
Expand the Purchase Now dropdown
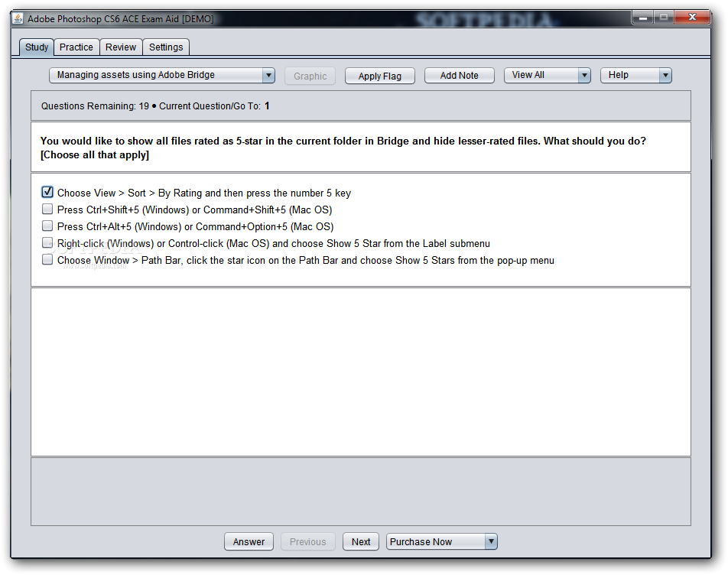point(441,541)
